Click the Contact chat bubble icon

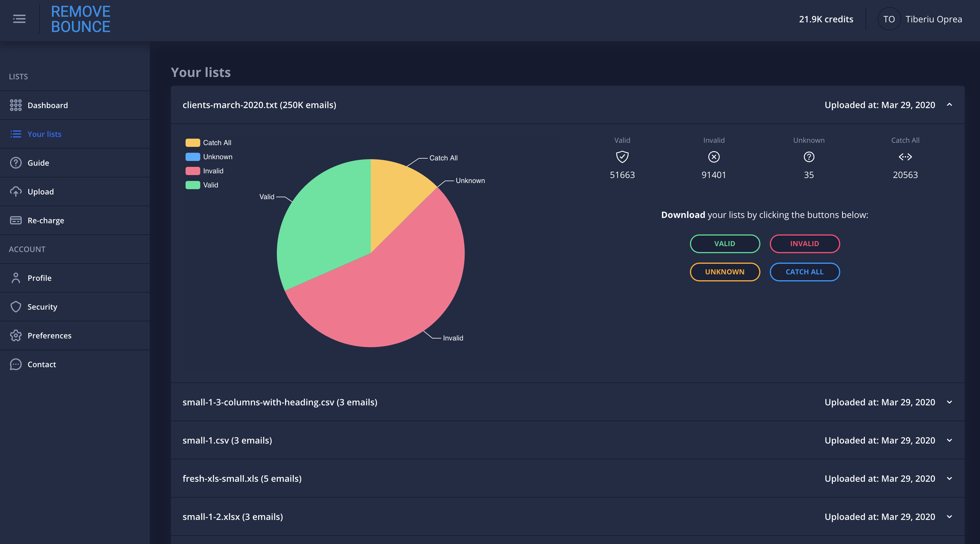coord(16,364)
